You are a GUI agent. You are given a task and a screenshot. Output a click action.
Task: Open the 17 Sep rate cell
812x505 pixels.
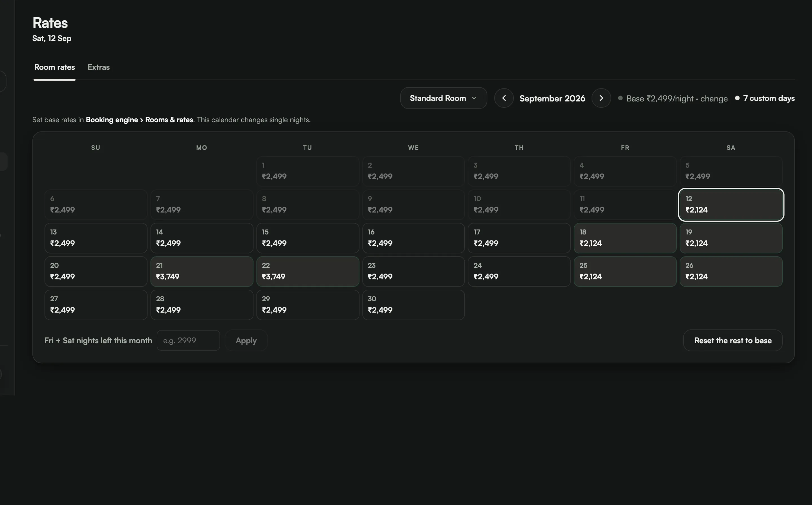(x=519, y=238)
